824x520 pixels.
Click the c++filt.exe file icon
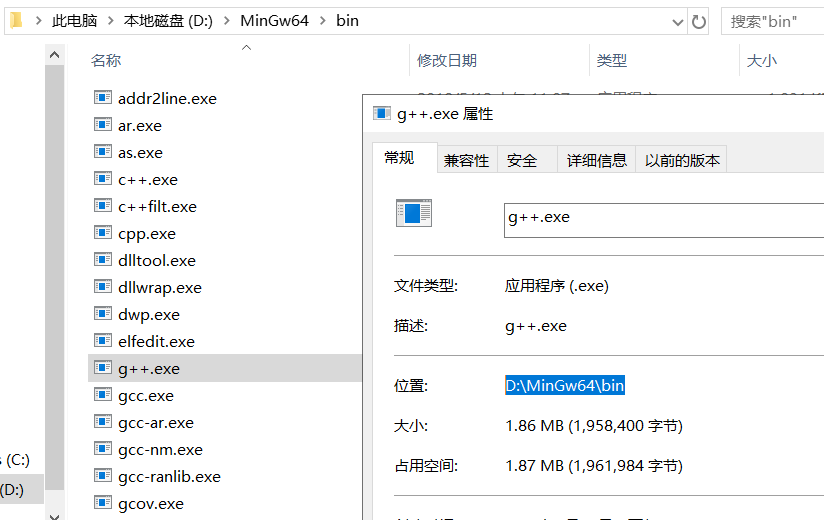pos(102,205)
